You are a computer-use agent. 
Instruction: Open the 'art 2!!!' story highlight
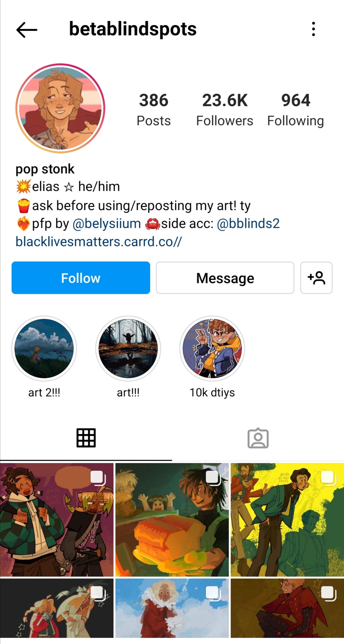pos(44,349)
